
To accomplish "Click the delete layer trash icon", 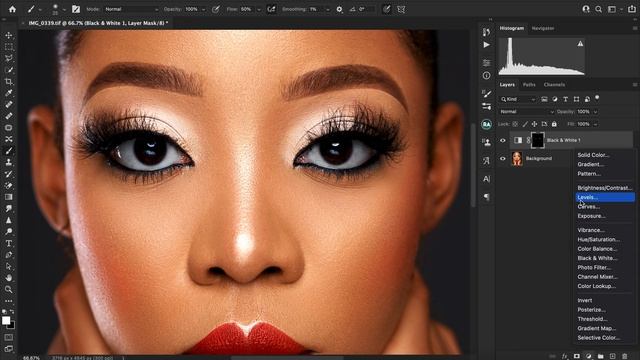I will point(624,356).
